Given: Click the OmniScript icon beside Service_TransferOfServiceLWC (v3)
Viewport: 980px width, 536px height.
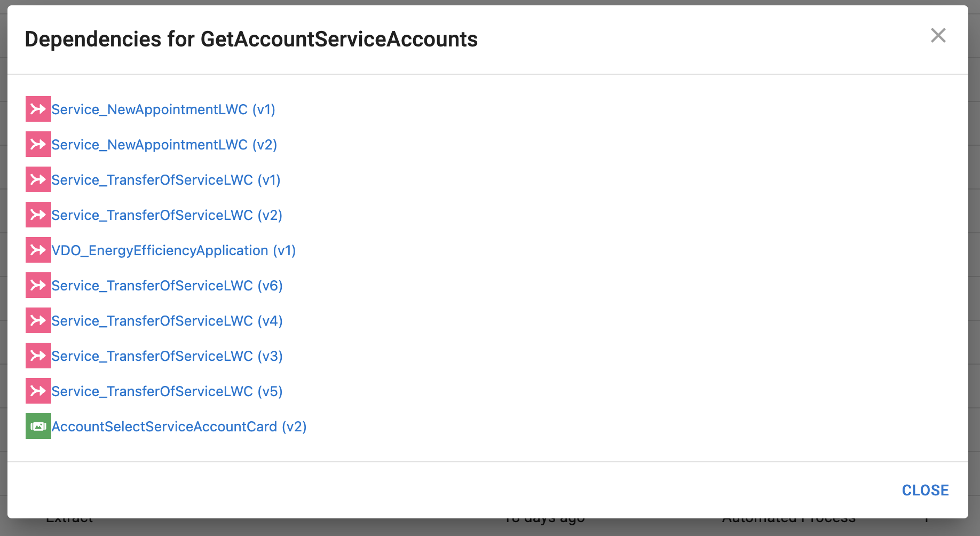Looking at the screenshot, I should click(38, 356).
